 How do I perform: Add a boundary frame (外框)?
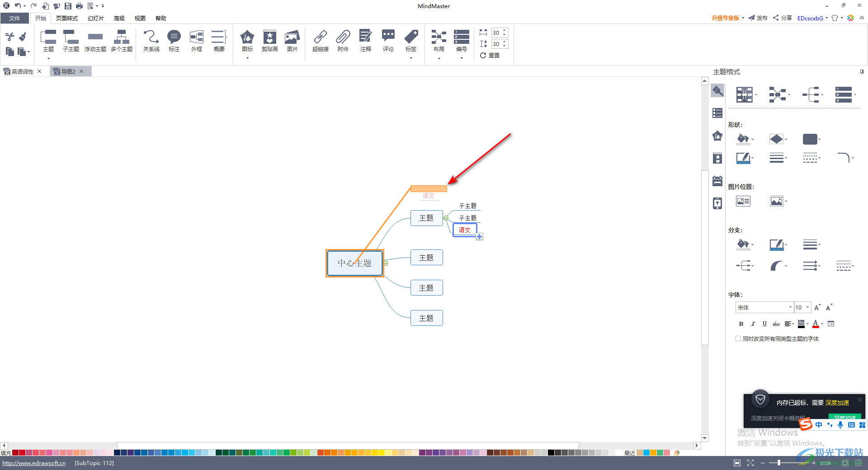(x=197, y=41)
